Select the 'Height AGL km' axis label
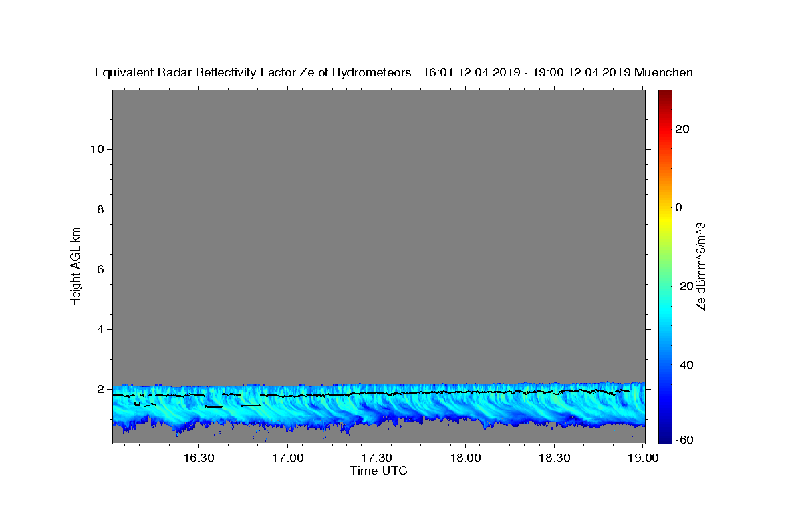The image size is (798, 532). coord(76,265)
